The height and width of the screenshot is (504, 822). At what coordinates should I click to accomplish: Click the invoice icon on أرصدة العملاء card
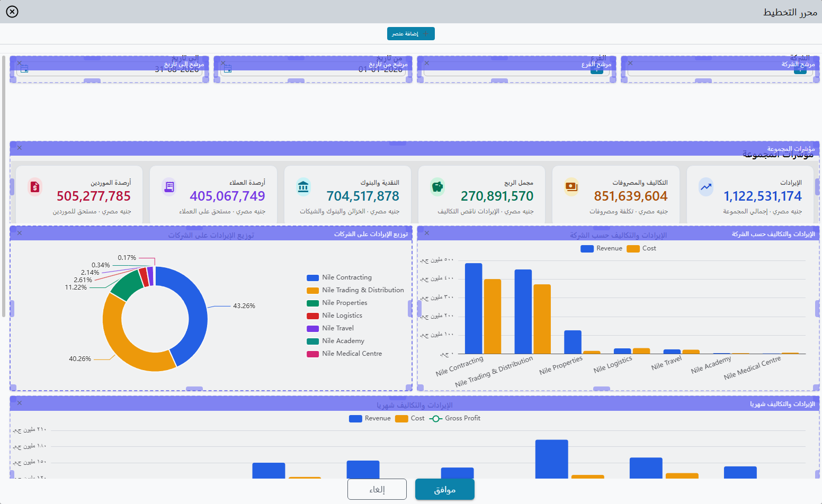point(169,187)
